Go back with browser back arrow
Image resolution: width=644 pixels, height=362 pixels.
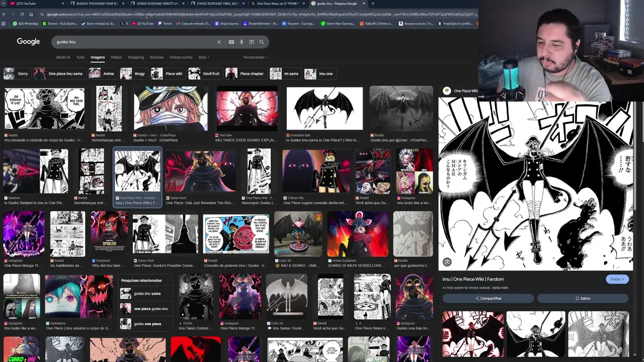[x=4, y=14]
